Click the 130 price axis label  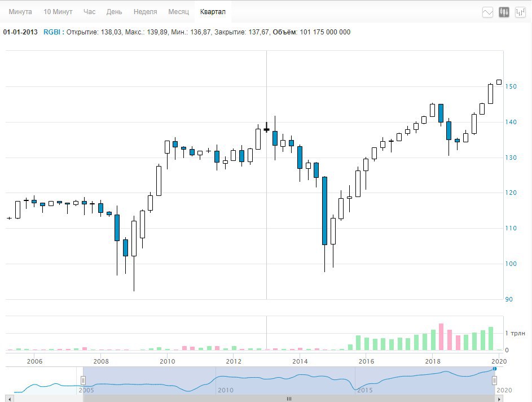coord(511,158)
